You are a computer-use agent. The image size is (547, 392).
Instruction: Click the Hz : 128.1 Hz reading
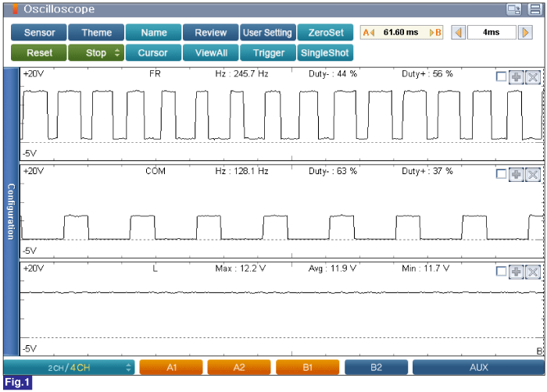coord(241,171)
